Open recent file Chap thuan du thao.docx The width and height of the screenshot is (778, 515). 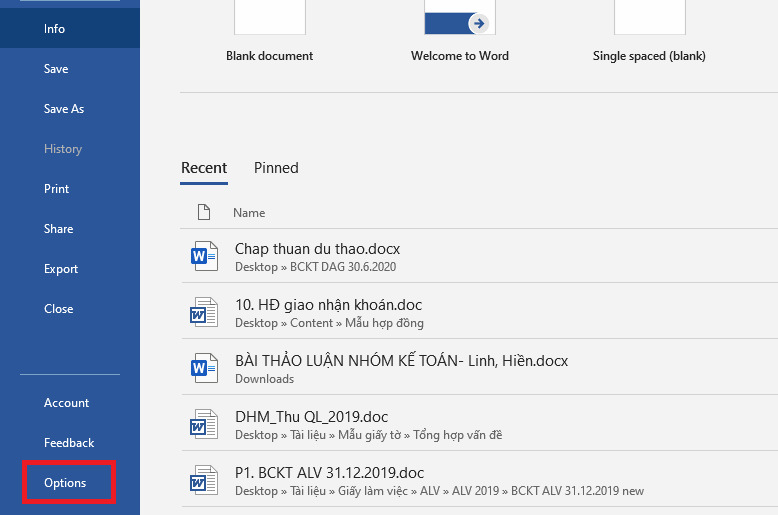tap(479, 256)
